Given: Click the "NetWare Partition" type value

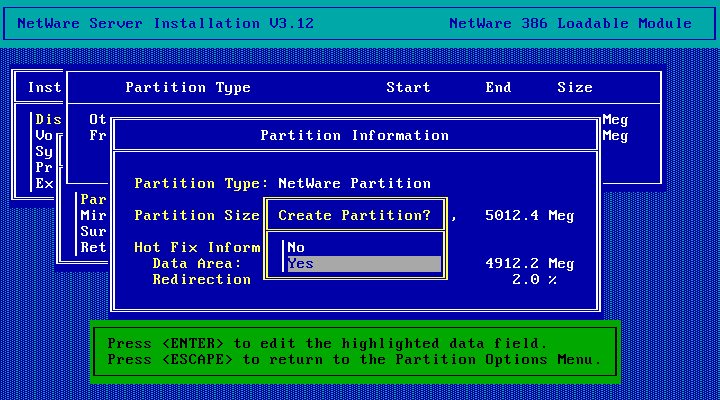Looking at the screenshot, I should coord(354,184).
